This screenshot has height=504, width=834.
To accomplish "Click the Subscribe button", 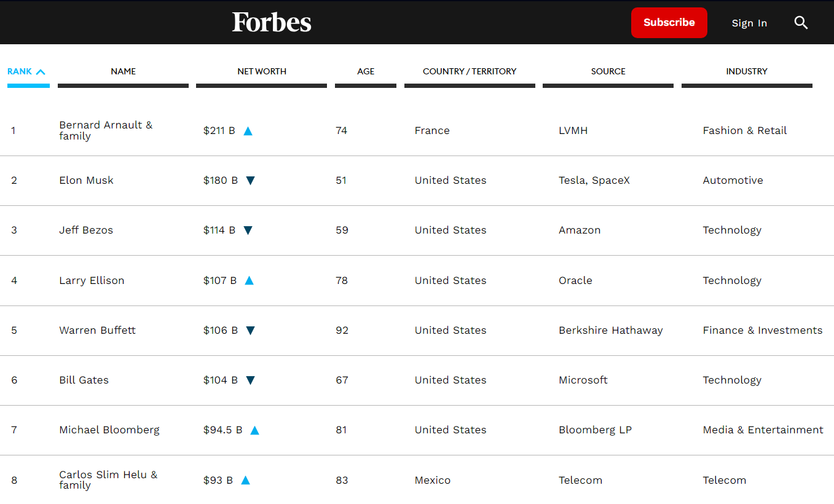I will click(x=669, y=23).
